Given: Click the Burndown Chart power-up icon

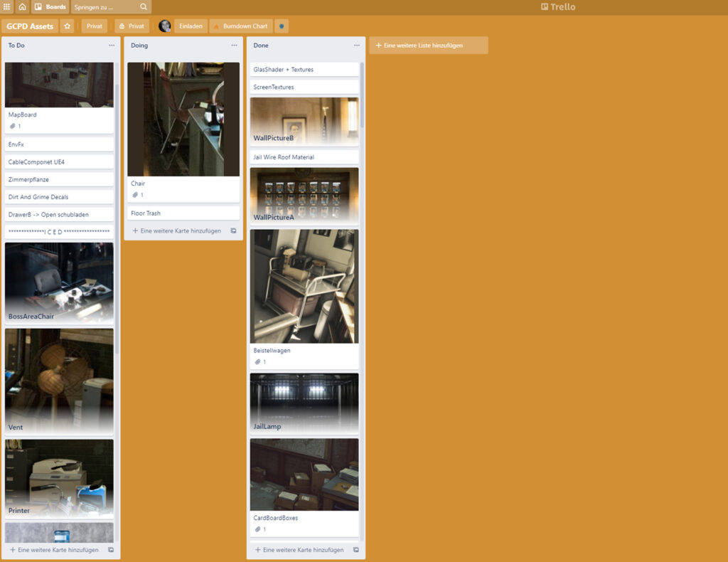Looking at the screenshot, I should 218,26.
